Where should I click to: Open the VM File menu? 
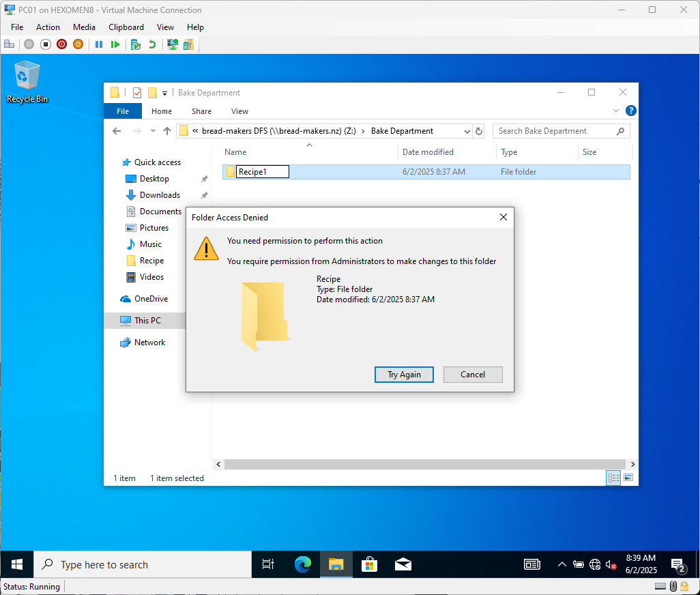click(17, 27)
